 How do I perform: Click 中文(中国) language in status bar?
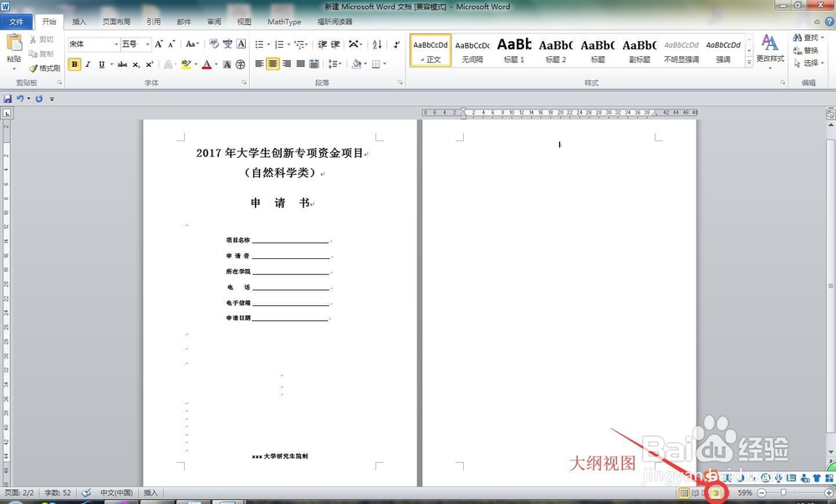[x=116, y=493]
